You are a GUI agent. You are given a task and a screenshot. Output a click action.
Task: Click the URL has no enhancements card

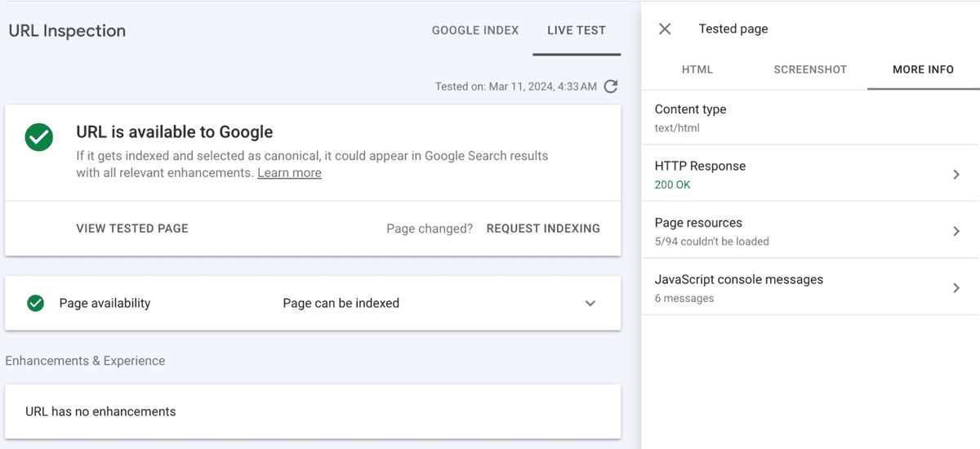[x=312, y=411]
